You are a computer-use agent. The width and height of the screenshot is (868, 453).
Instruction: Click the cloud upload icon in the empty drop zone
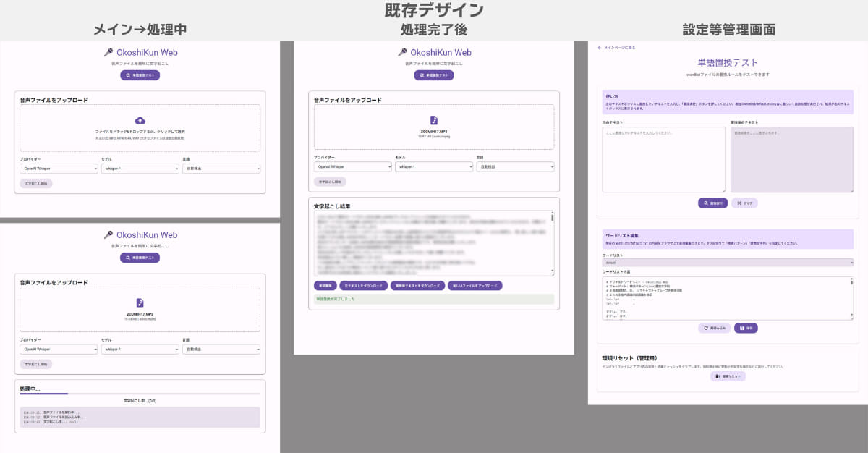tap(140, 120)
